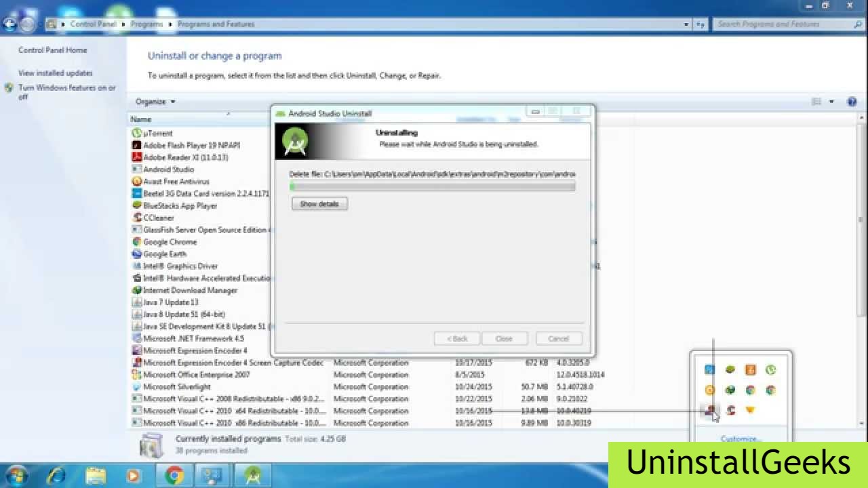Click the Avast icon in the tray popup
868x488 pixels.
coord(709,390)
